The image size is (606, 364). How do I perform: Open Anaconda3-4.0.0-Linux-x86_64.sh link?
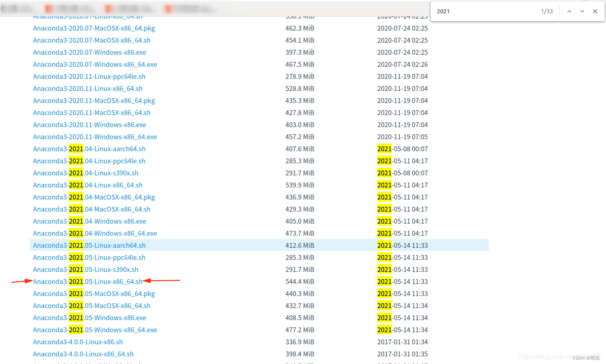[x=83, y=354]
